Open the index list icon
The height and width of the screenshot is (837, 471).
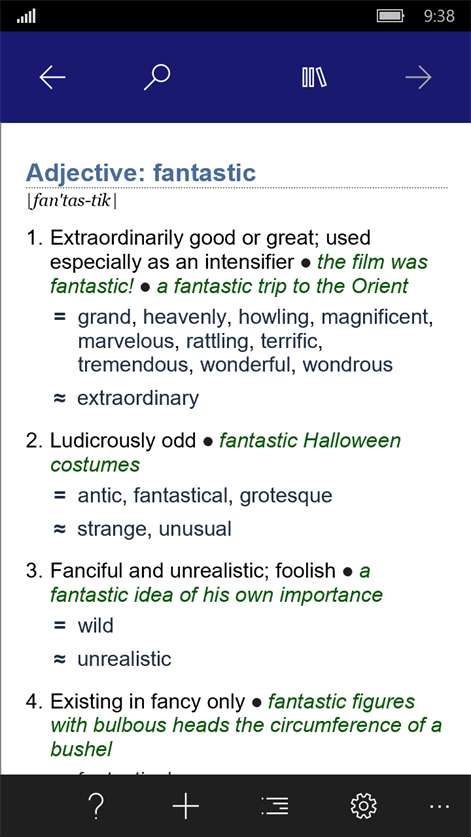tap(275, 806)
